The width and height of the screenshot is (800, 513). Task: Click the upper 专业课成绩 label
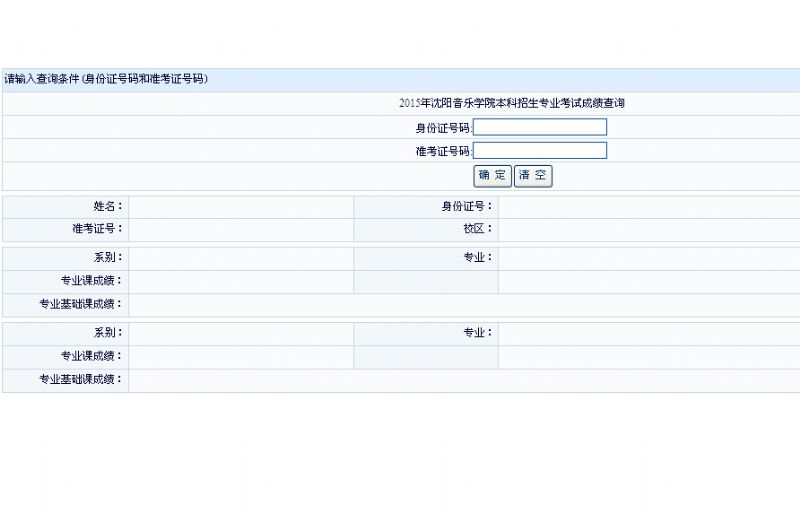91,281
